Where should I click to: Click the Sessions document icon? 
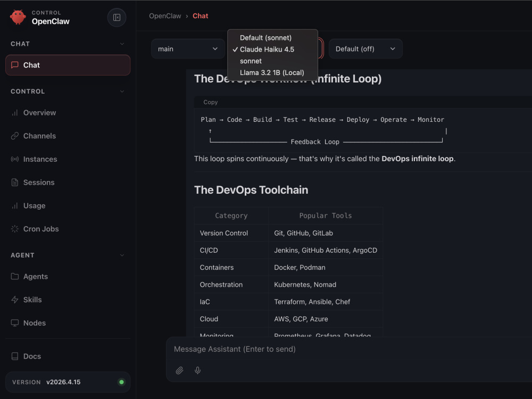click(14, 182)
